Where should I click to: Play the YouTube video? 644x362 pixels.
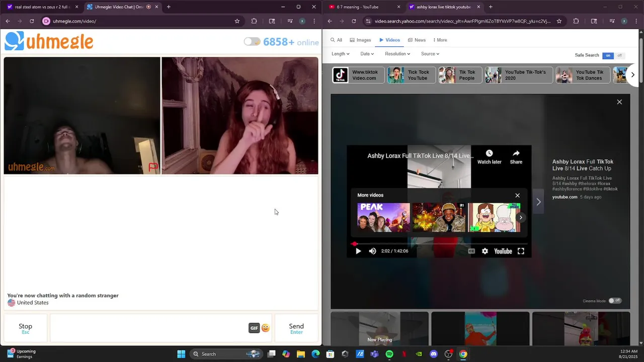358,251
